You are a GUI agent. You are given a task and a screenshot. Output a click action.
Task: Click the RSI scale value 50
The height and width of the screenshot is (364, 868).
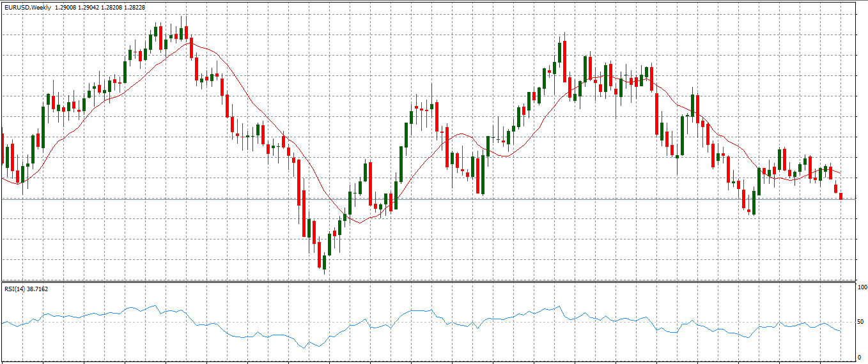pos(861,322)
